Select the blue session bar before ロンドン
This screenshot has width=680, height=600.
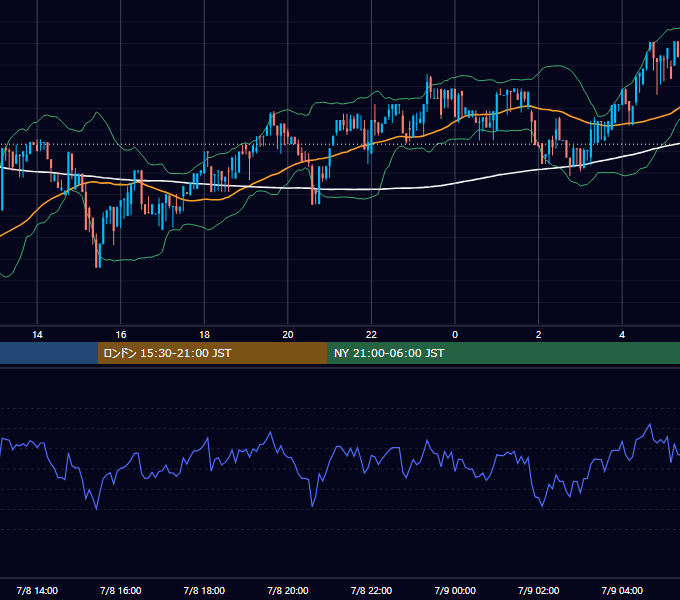point(49,353)
